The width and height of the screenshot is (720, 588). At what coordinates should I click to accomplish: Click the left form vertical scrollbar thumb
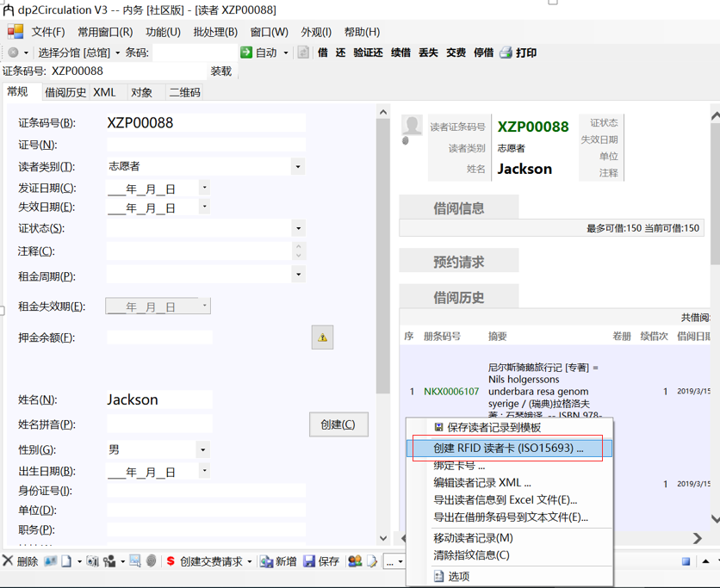(382, 257)
